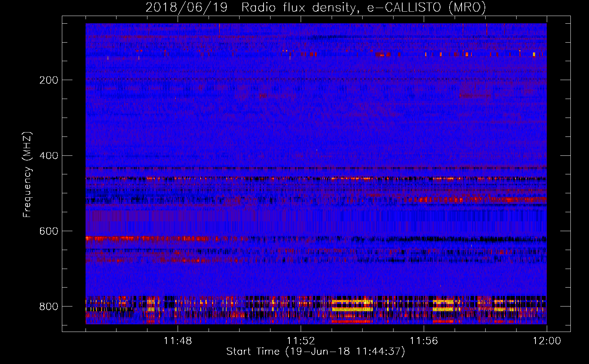Click the 12:00 time tick label
This screenshot has height=364, width=589.
tap(547, 341)
